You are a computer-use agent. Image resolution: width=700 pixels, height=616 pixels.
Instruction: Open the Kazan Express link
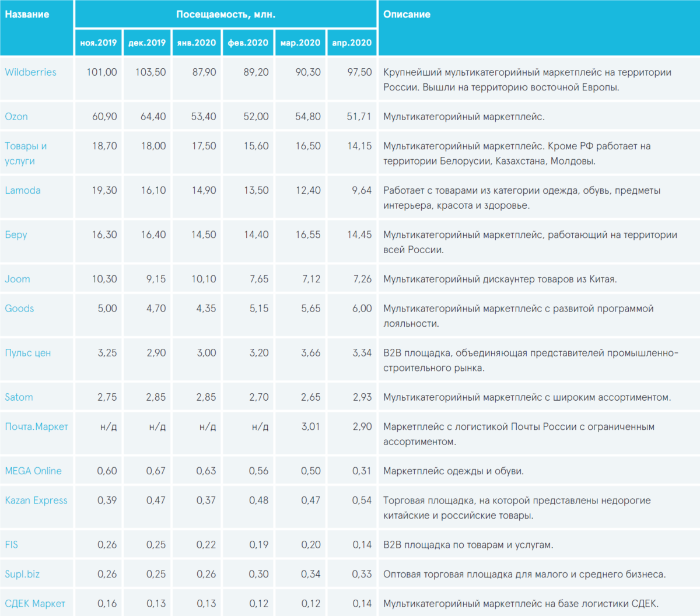click(36, 501)
